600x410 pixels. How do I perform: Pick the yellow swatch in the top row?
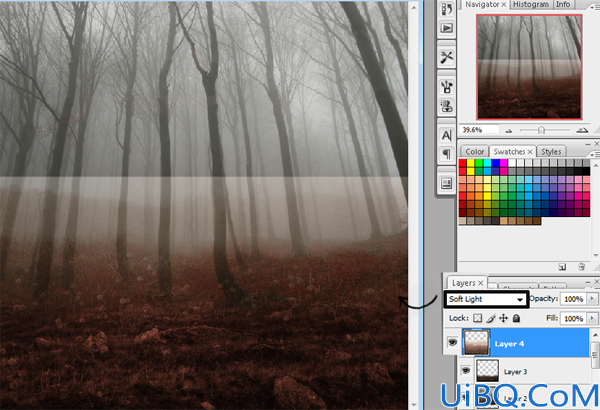click(471, 163)
